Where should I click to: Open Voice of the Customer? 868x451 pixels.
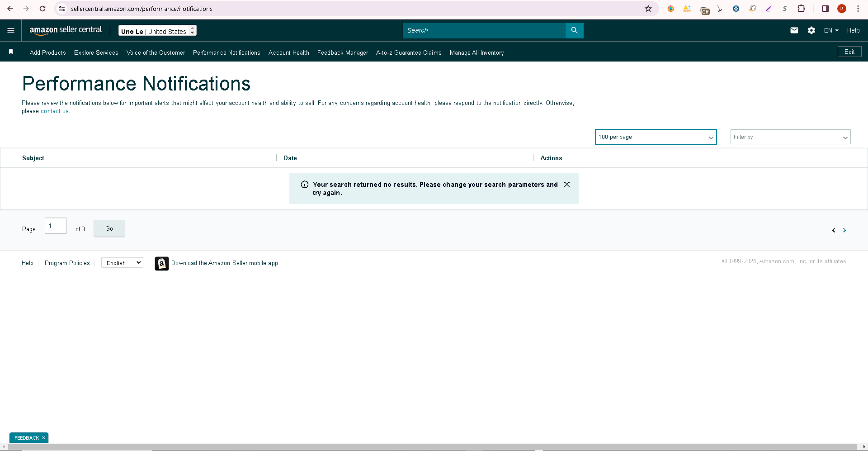click(156, 53)
